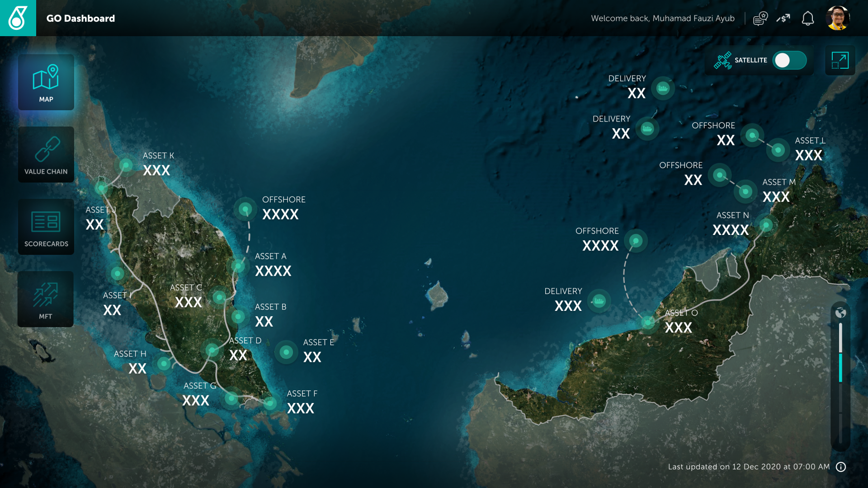Click the Delivery XXX ship marker

(599, 300)
